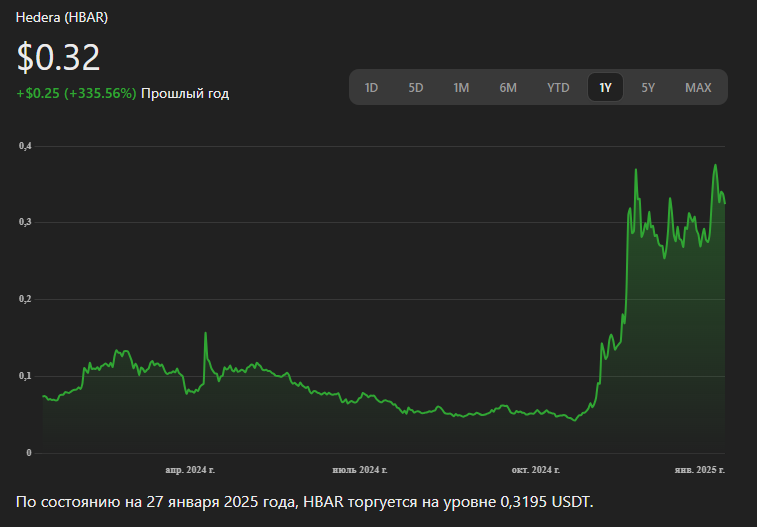The width and height of the screenshot is (757, 527).
Task: Switch chart to 5D range
Action: click(x=416, y=87)
